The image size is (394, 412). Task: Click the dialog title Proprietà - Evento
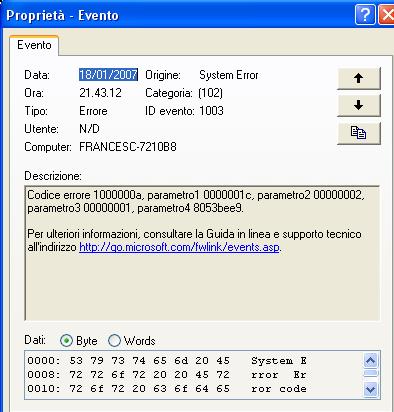62,15
